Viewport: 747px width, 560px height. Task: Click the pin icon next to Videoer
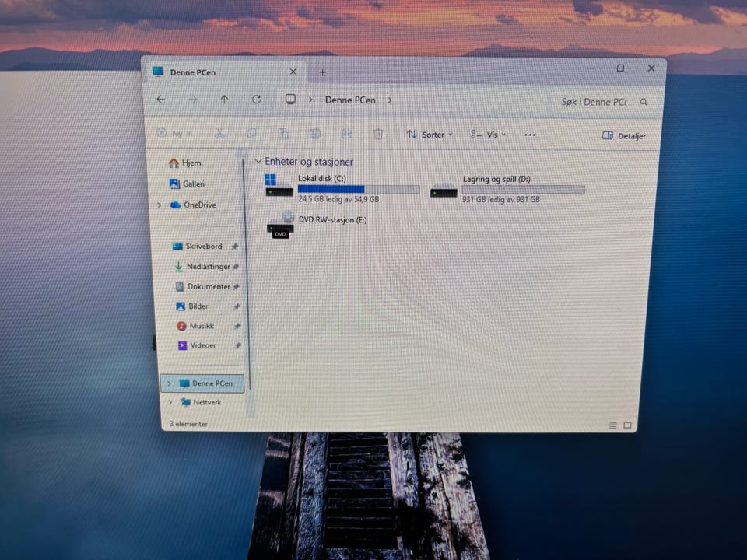tap(237, 345)
